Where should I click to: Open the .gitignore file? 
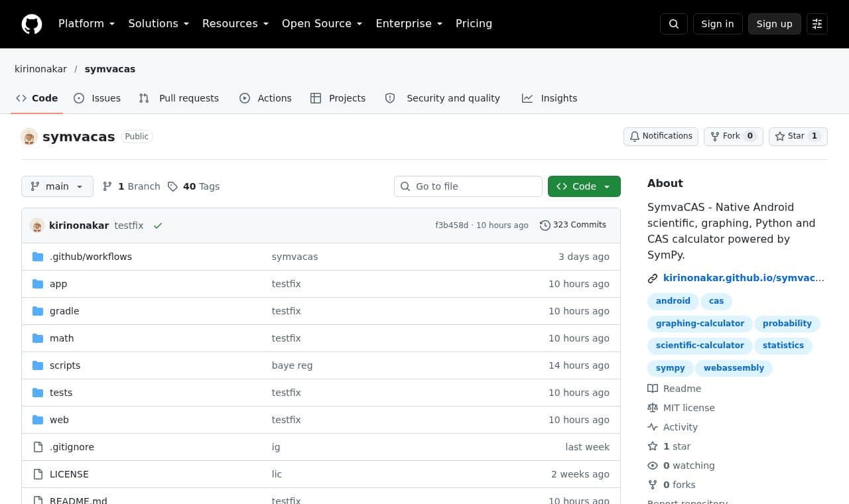72,447
